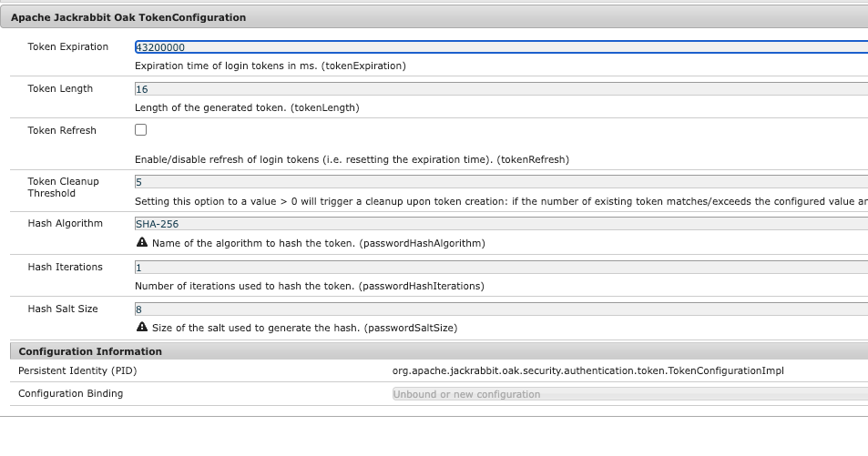Click the tokenRefresh description text
This screenshot has height=456, width=868.
(x=352, y=159)
